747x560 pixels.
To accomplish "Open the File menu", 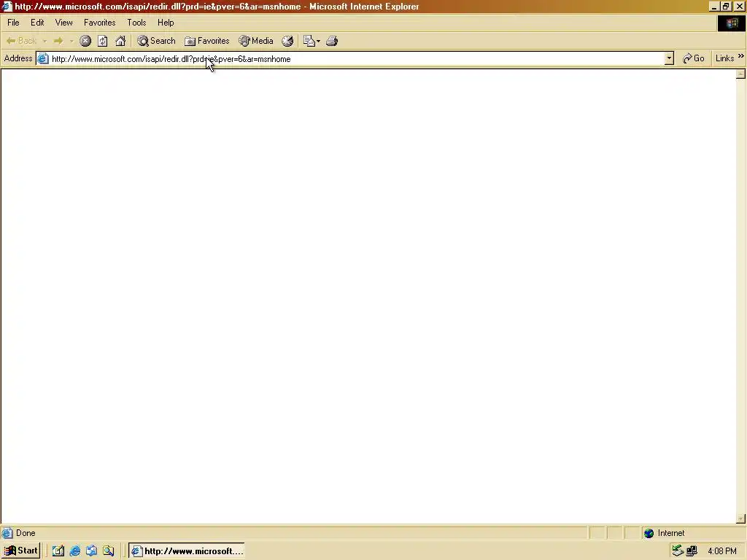I will (x=13, y=23).
